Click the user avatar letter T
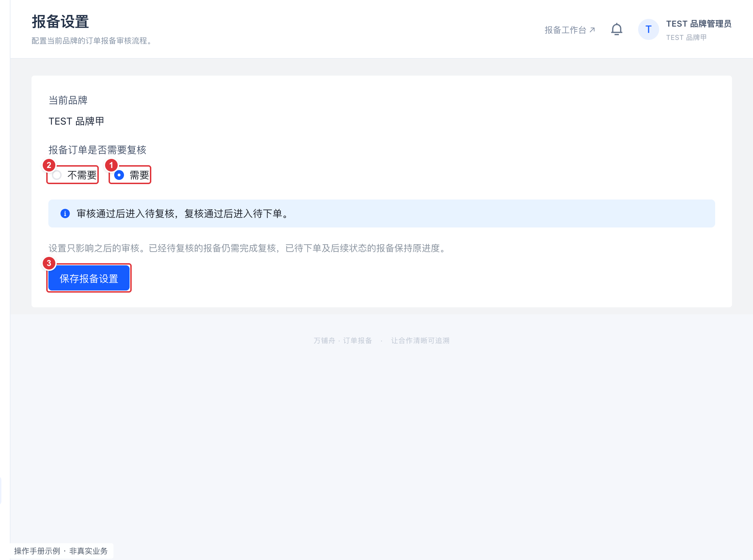Viewport: 753px width, 560px height. [648, 29]
